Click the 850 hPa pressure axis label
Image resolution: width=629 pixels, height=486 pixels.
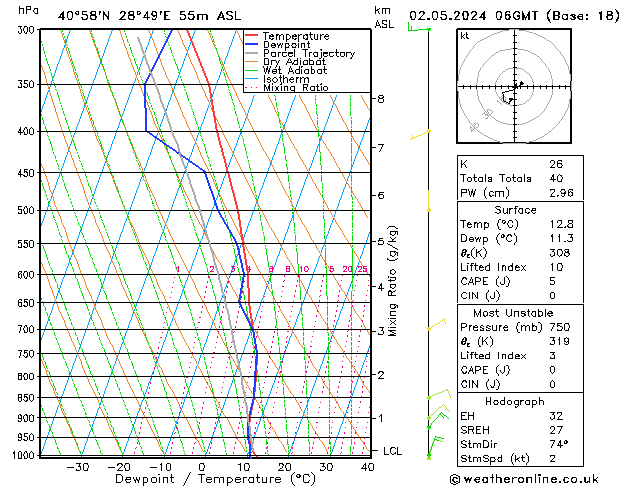(x=28, y=398)
